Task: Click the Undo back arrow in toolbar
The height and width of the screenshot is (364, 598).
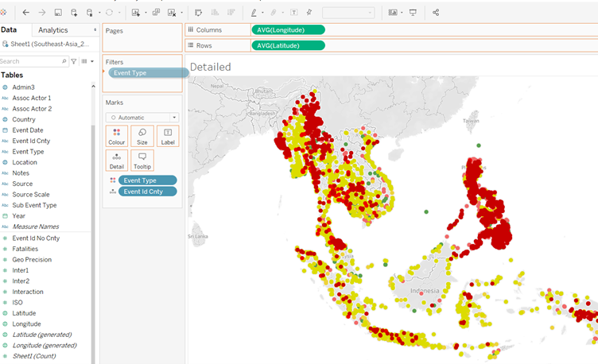Action: [x=26, y=13]
